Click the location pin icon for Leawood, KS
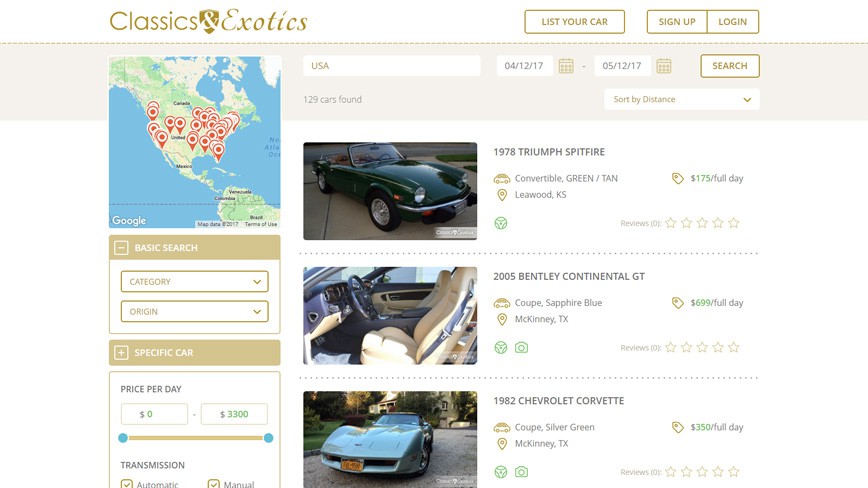Screen dimensions: 868x488 pos(502,195)
